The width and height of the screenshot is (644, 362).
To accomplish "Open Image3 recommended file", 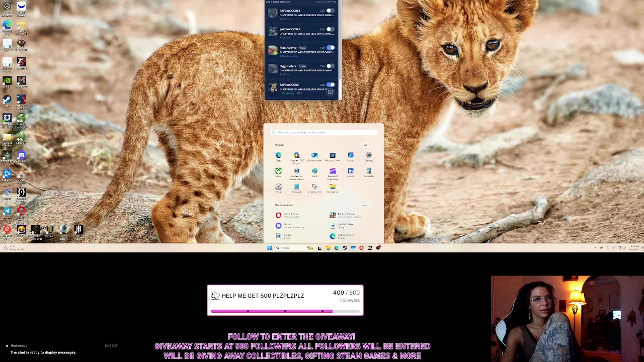I will tap(285, 236).
